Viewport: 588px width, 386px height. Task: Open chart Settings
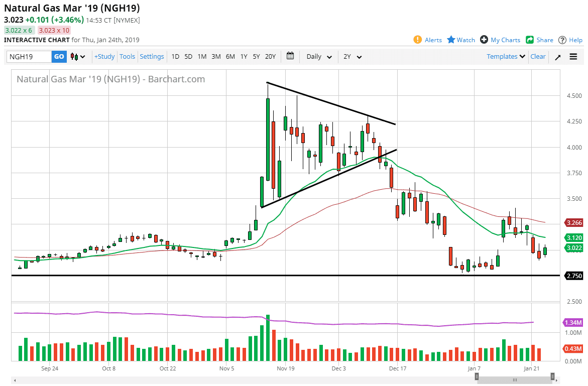click(152, 56)
